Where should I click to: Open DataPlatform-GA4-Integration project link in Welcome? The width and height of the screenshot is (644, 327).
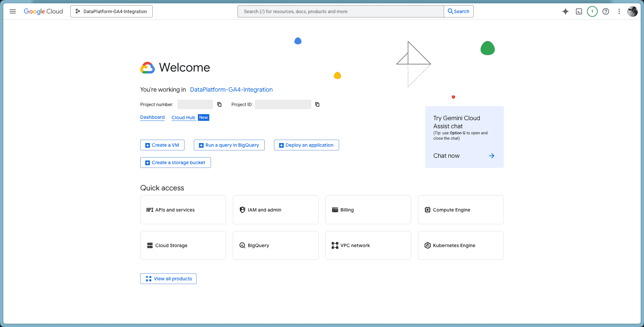pos(231,90)
